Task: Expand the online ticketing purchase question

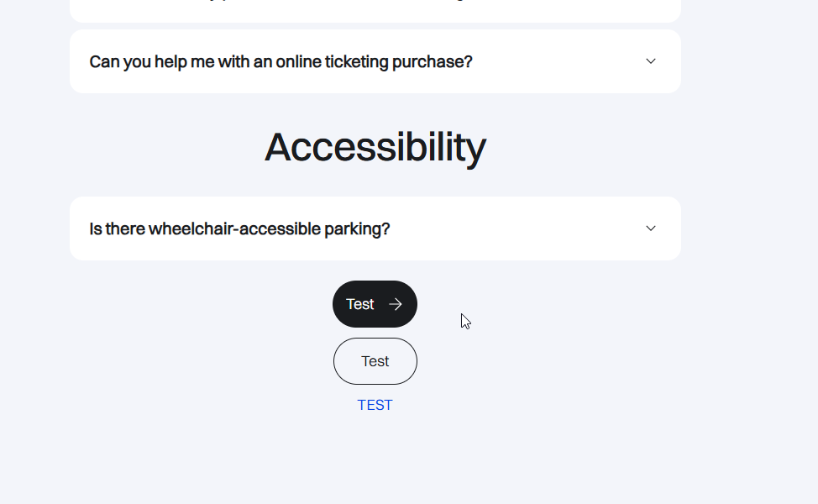Action: pos(375,61)
